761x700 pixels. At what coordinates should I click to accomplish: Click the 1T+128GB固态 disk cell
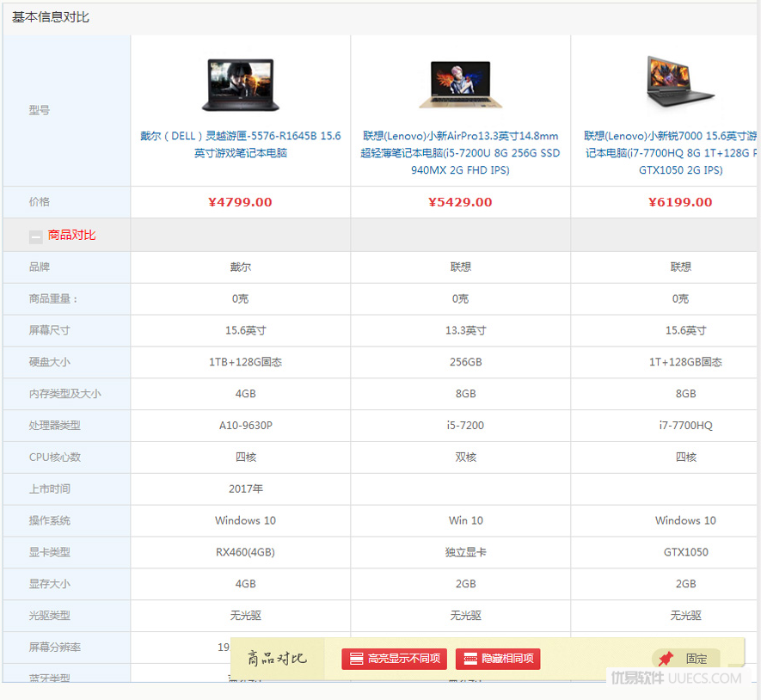click(685, 362)
